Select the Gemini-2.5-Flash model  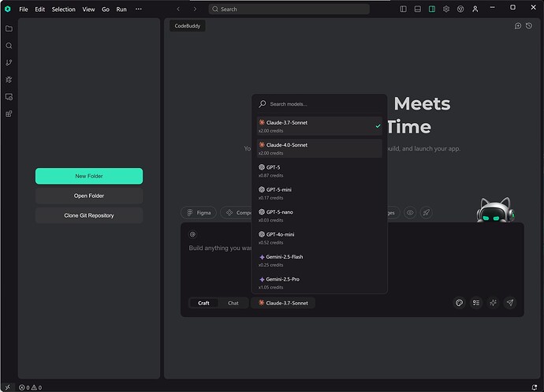319,260
